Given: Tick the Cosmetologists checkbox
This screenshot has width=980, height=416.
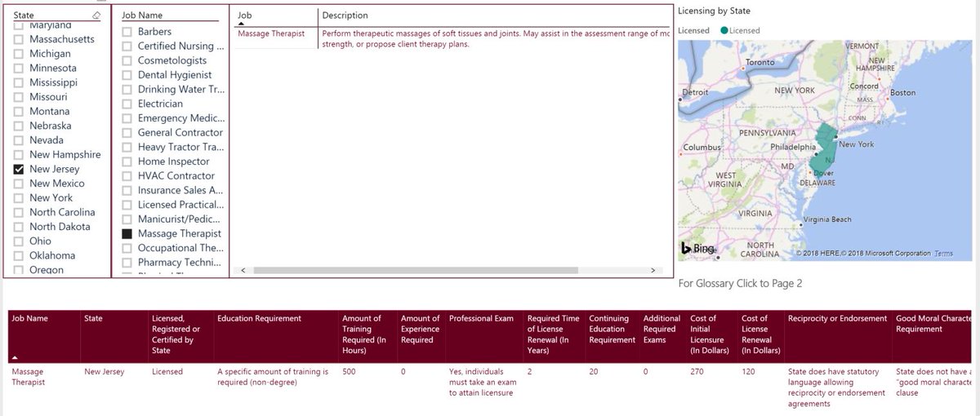Looking at the screenshot, I should (127, 60).
